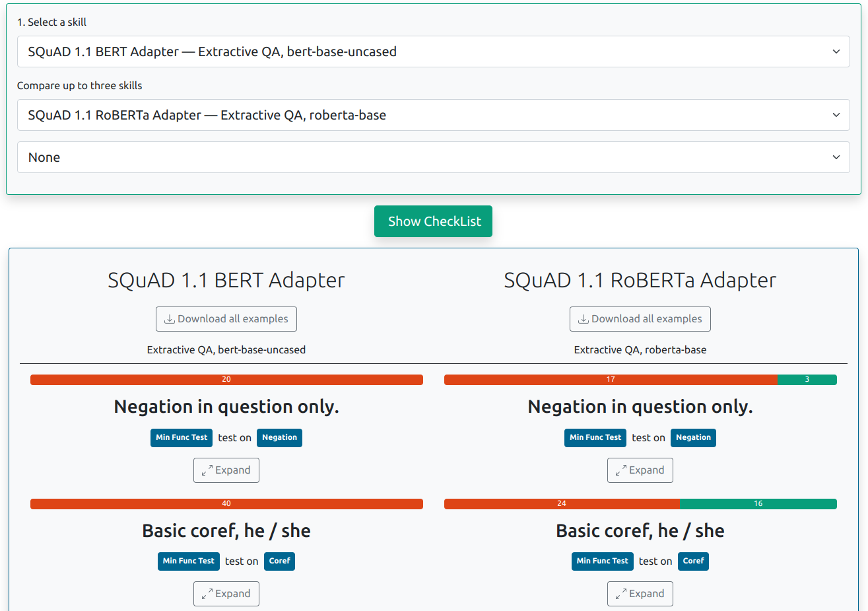Image resolution: width=868 pixels, height=611 pixels.
Task: Click the BERT coref red bar showing 40
Action: tap(226, 504)
